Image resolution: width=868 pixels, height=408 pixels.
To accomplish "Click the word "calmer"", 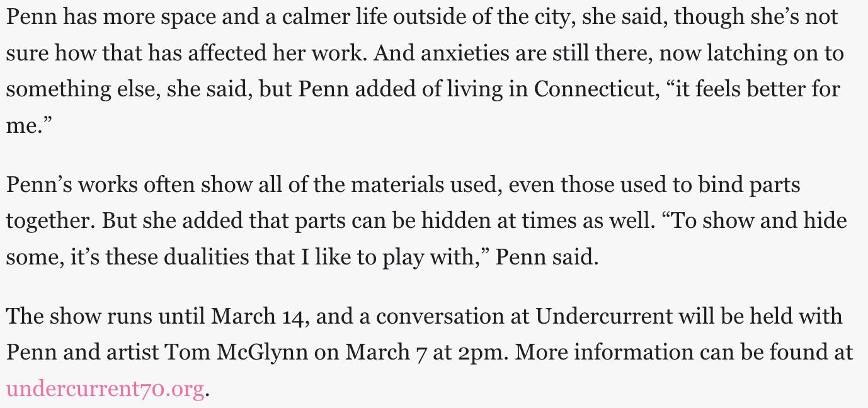I will [x=316, y=16].
